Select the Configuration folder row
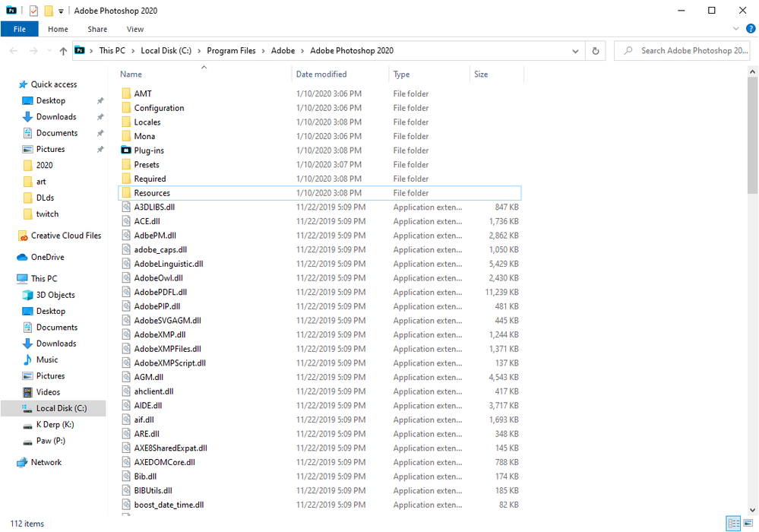 point(319,108)
